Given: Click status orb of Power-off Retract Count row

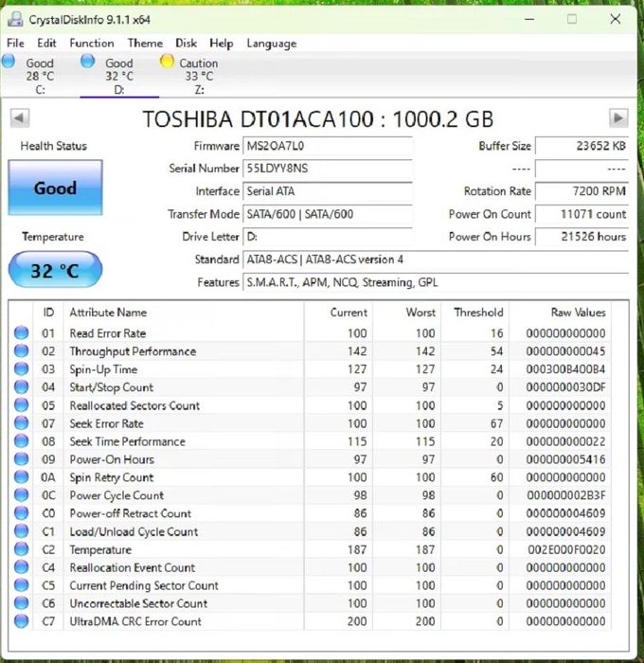Looking at the screenshot, I should (x=21, y=513).
